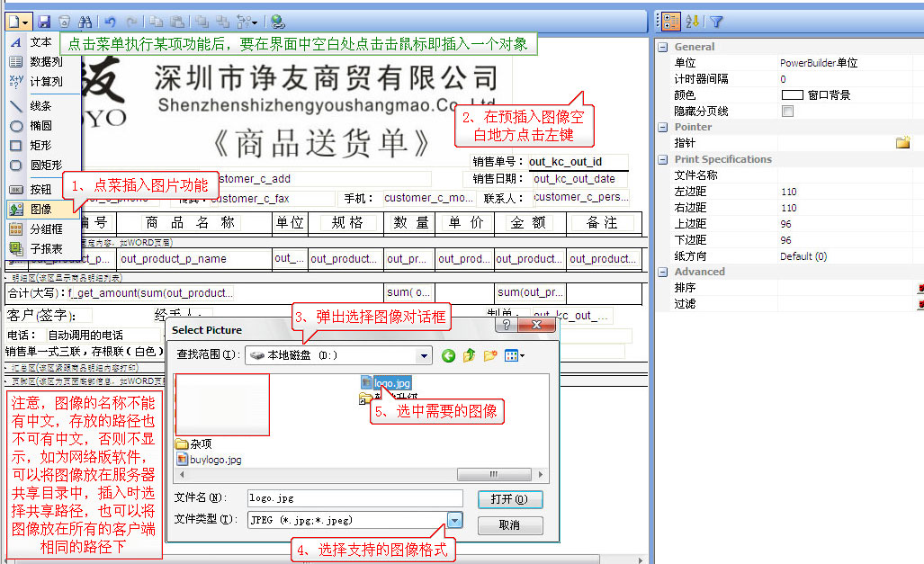
Task: Create new folder in Select Picture dialog
Action: pyautogui.click(x=490, y=355)
